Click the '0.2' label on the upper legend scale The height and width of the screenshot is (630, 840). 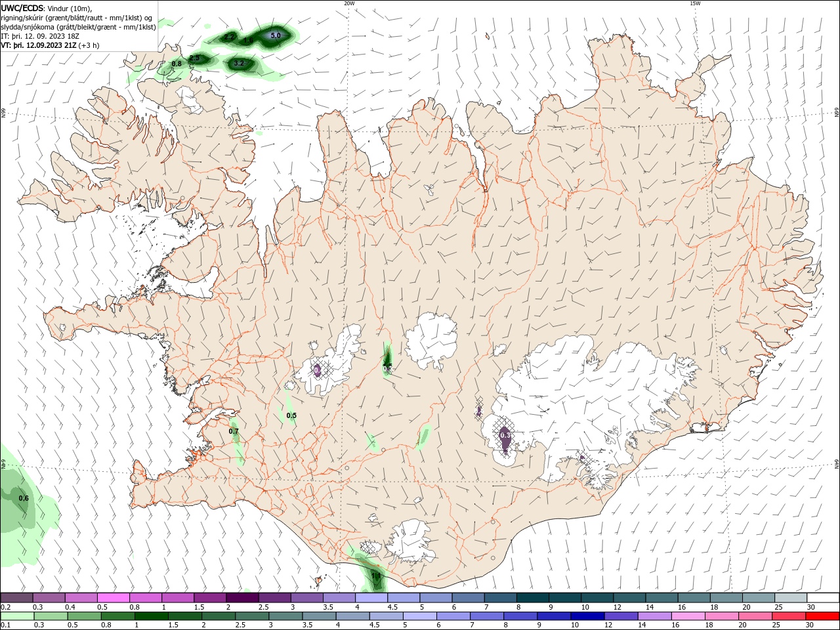(5, 607)
